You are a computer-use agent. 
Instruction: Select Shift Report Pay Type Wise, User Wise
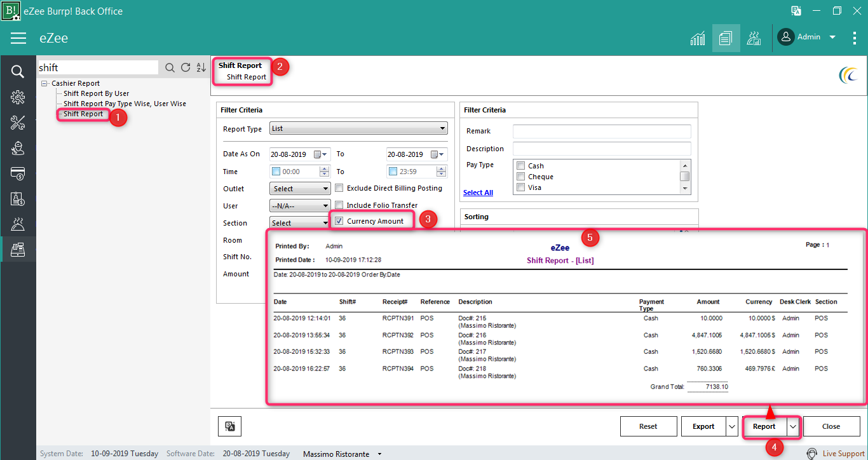(x=125, y=104)
